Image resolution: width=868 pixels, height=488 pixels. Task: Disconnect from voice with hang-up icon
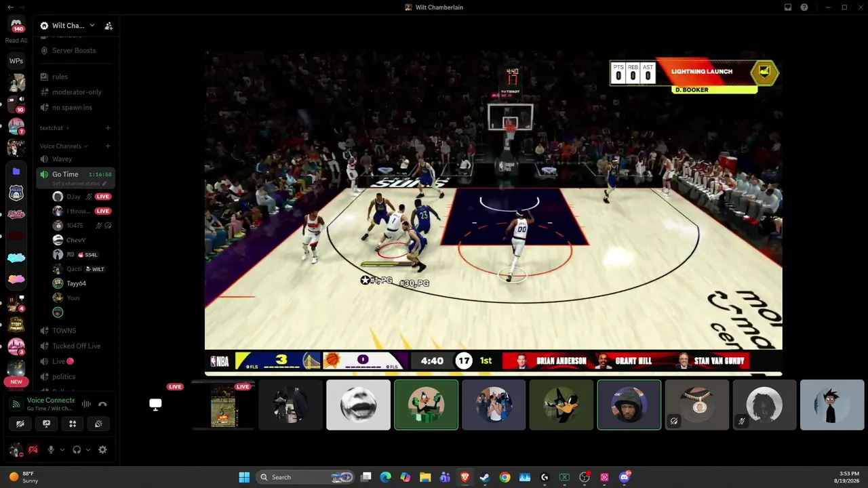(102, 404)
